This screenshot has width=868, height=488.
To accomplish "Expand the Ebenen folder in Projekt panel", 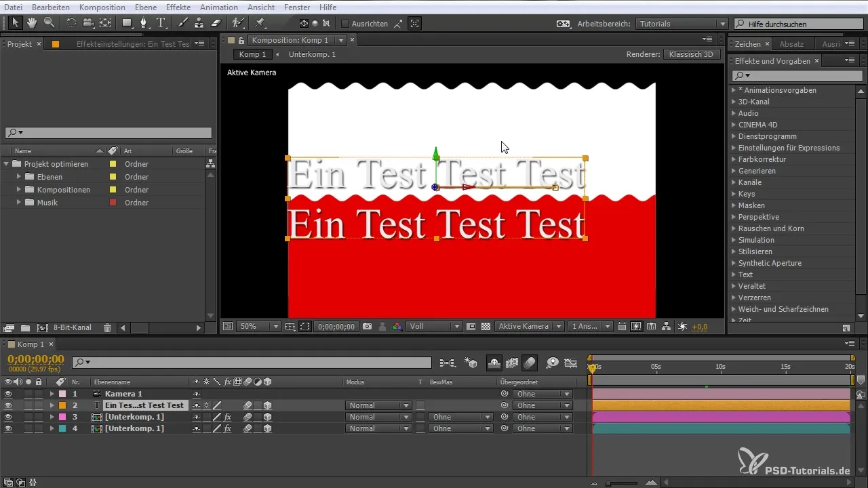I will (19, 177).
